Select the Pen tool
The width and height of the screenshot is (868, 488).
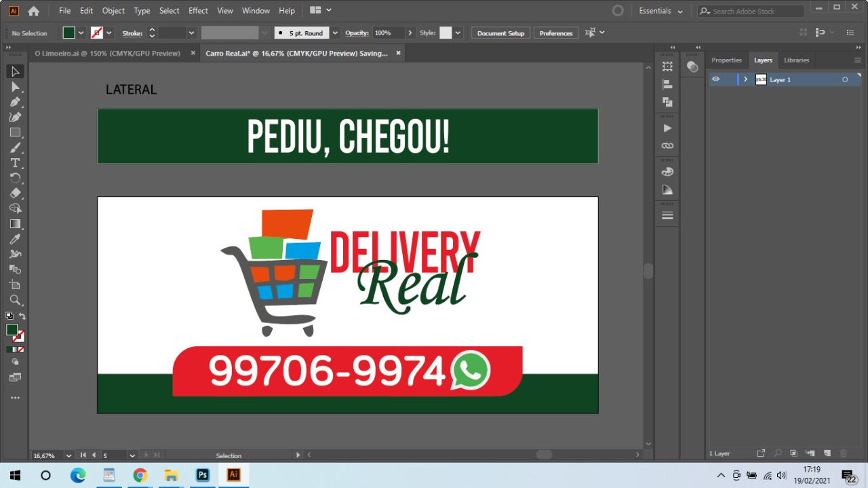click(15, 102)
